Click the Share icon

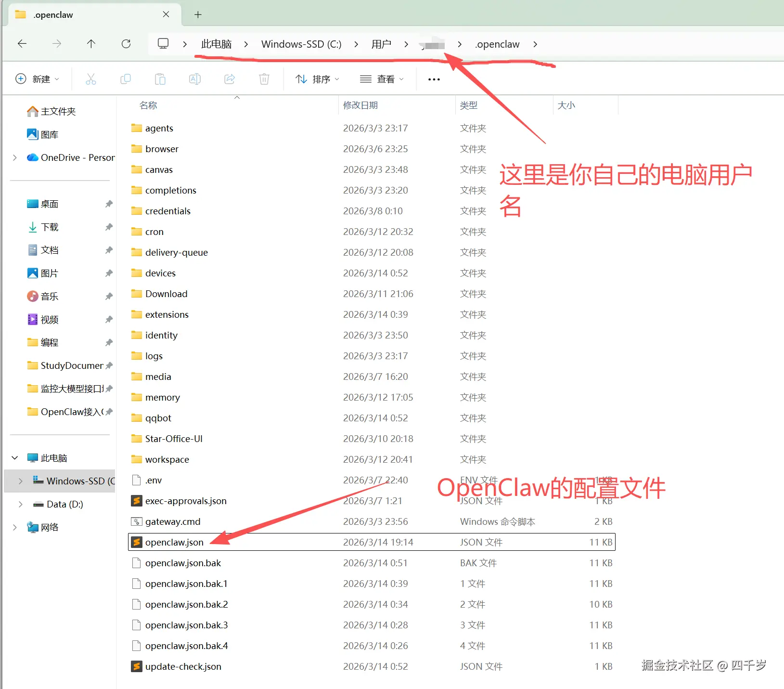230,78
